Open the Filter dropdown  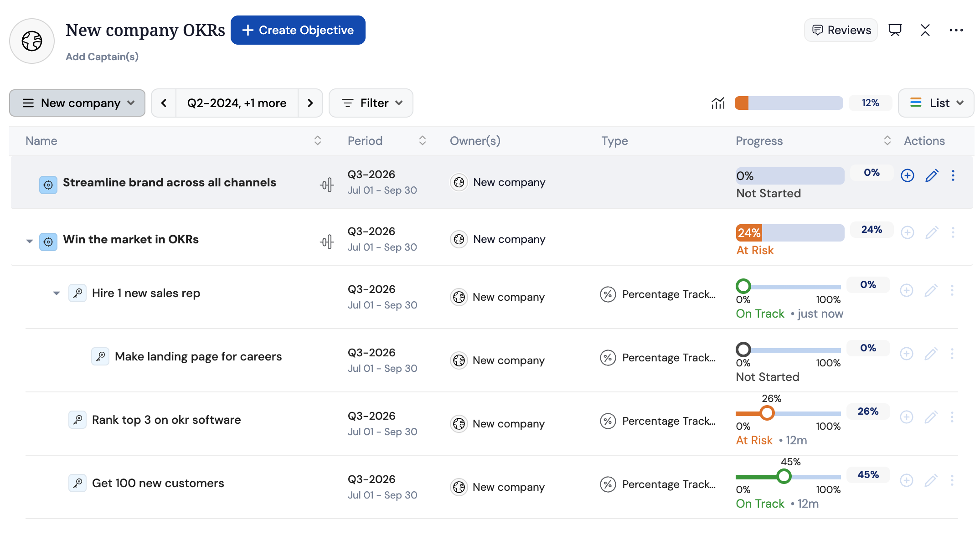[371, 103]
